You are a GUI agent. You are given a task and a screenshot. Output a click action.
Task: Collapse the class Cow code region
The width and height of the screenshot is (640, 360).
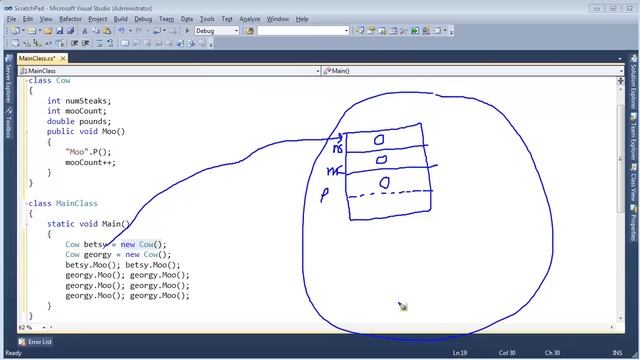[x=27, y=80]
